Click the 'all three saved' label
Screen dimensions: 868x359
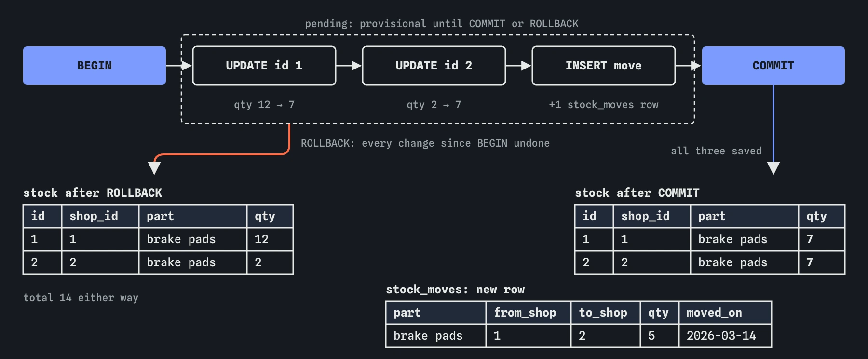[717, 151]
